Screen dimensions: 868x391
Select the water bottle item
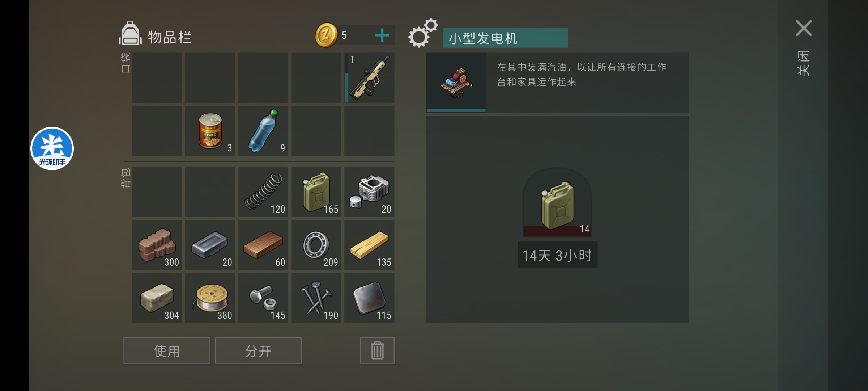click(263, 131)
